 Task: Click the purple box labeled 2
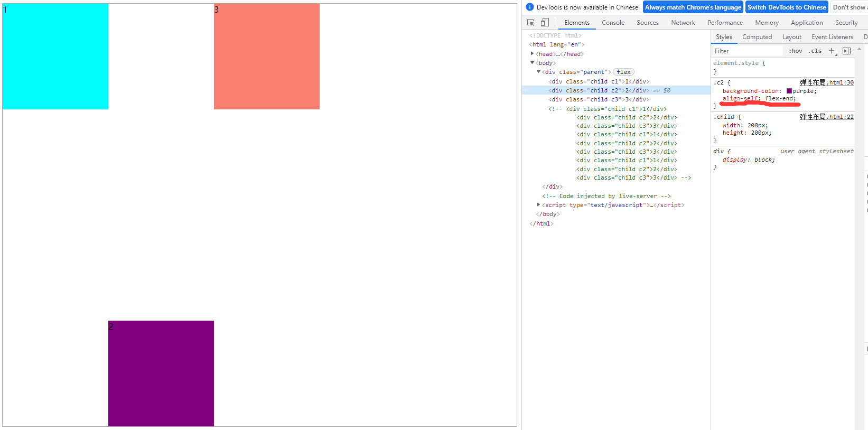161,373
